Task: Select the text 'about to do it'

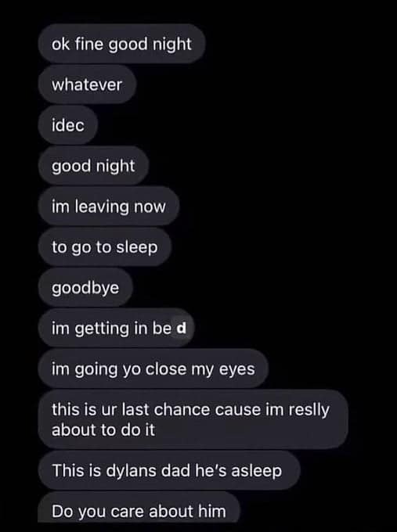Action: coord(103,430)
